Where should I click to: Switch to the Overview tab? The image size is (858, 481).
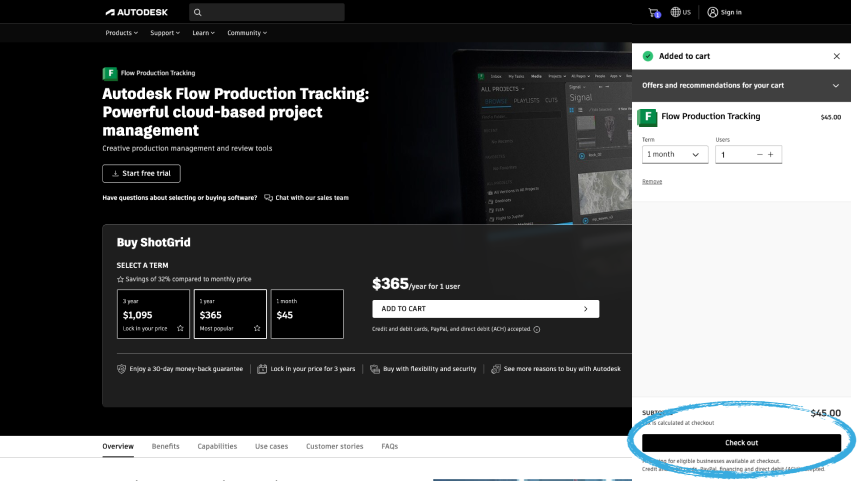[118, 447]
